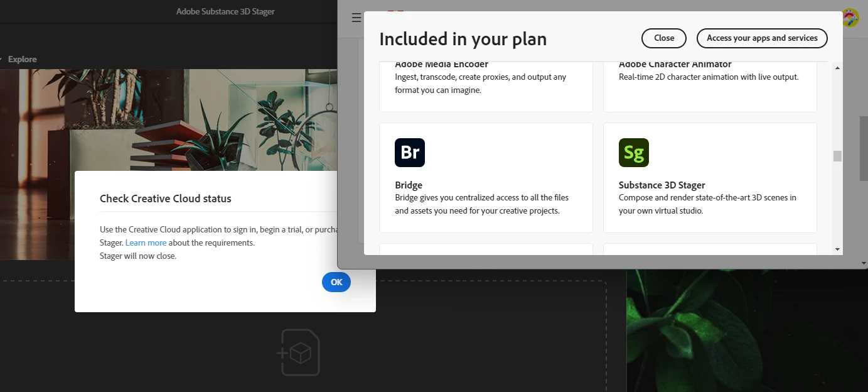Click the Included in your plan heading
This screenshot has width=868, height=392.
[x=463, y=39]
